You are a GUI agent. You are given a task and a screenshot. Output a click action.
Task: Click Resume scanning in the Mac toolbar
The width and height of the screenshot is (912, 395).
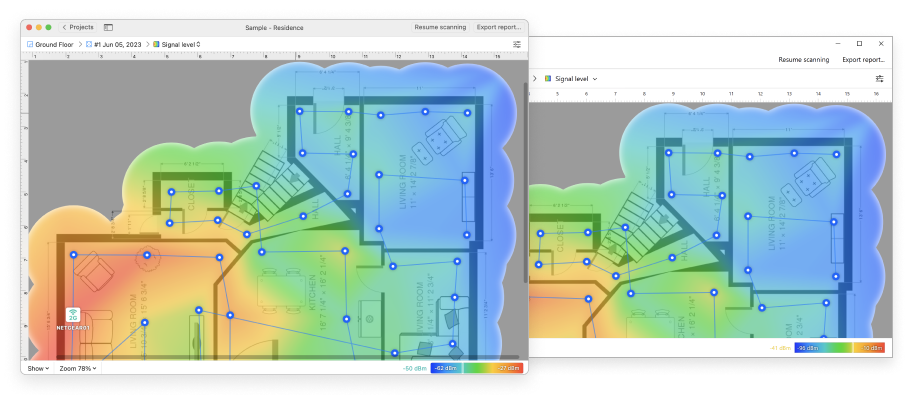tap(440, 27)
